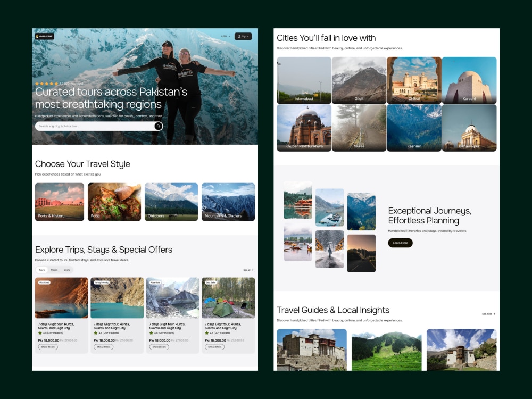Open the Forts & History travel style card

(60, 202)
